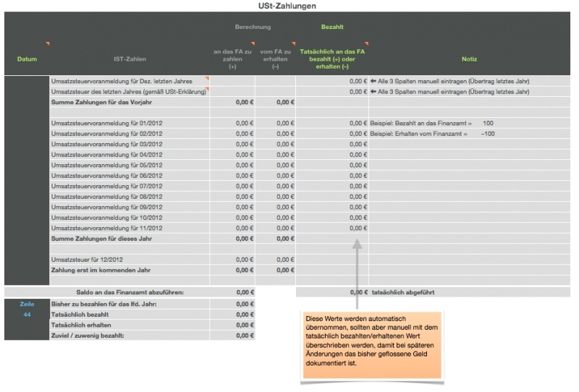Select the blue 'Zeile' cell
Screen dimensions: 579x392
click(27, 304)
